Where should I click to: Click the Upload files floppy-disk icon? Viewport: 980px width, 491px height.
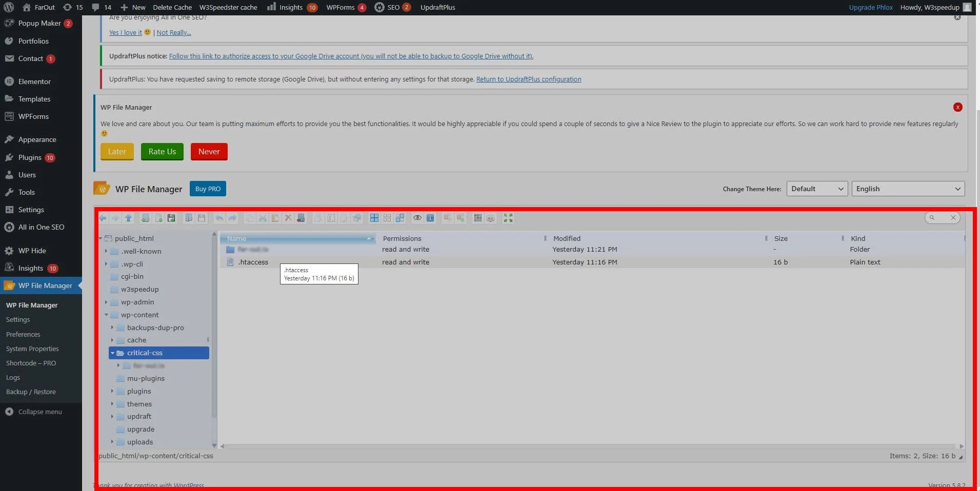[171, 218]
